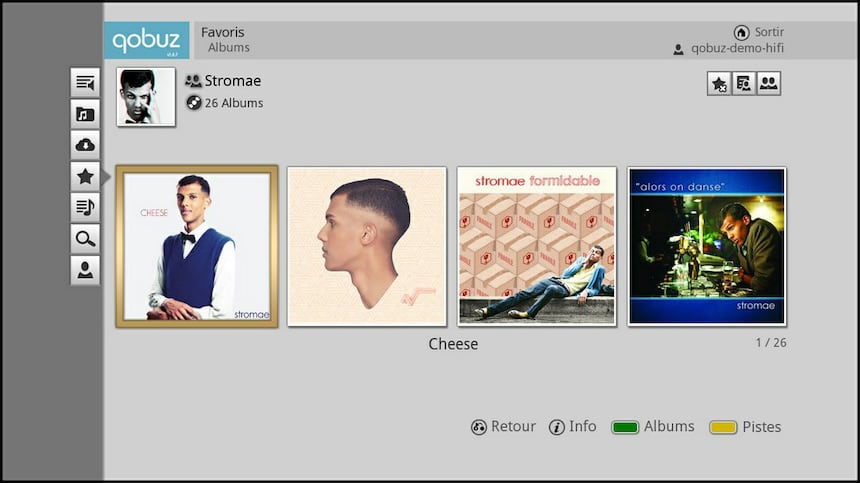Viewport: 860px width, 483px height.
Task: Click the qobuz-demo-hifi account name
Action: pyautogui.click(x=737, y=48)
